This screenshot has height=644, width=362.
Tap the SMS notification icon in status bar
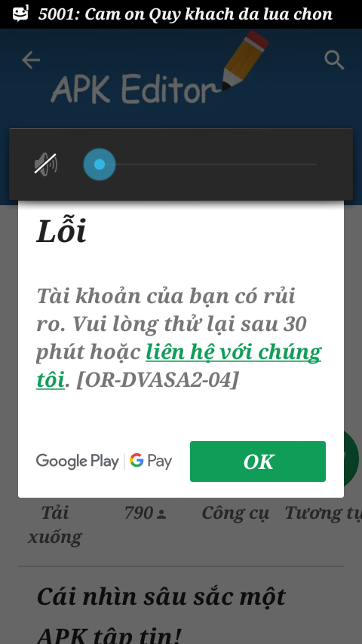[x=20, y=14]
